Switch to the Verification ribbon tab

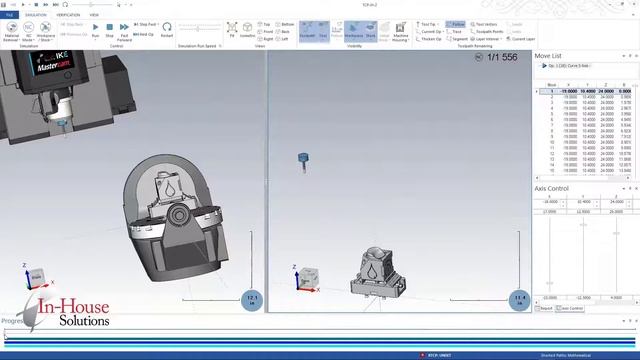pos(68,15)
